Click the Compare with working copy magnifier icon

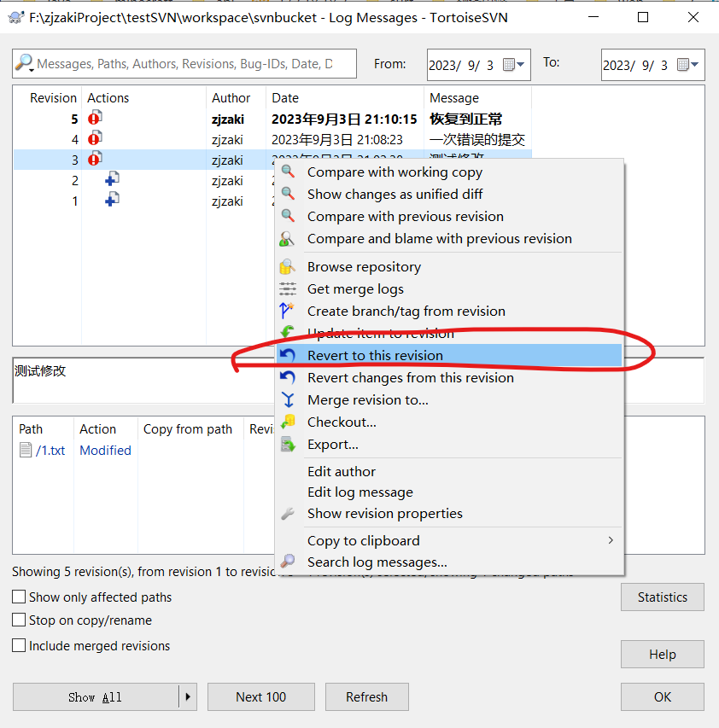coord(288,172)
